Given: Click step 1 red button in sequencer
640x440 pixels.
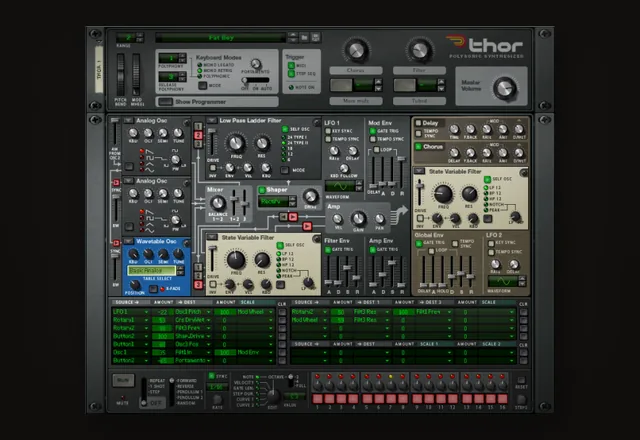Looking at the screenshot, I should click(318, 398).
